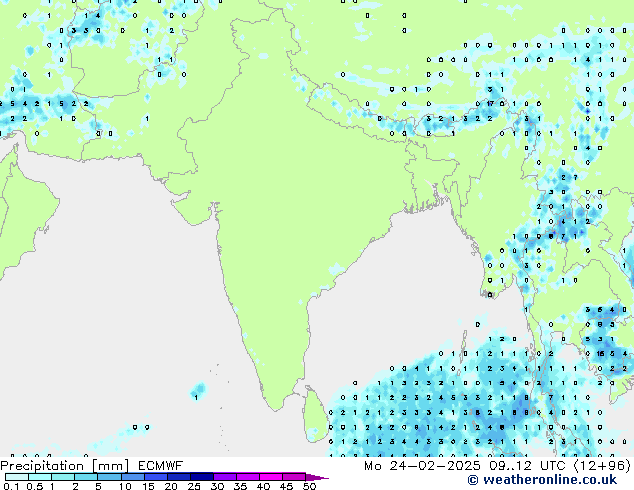Image resolution: width=634 pixels, height=490 pixels.
Task: Click the 40–45 mm bright magenta swatch
Action: pyautogui.click(x=271, y=477)
